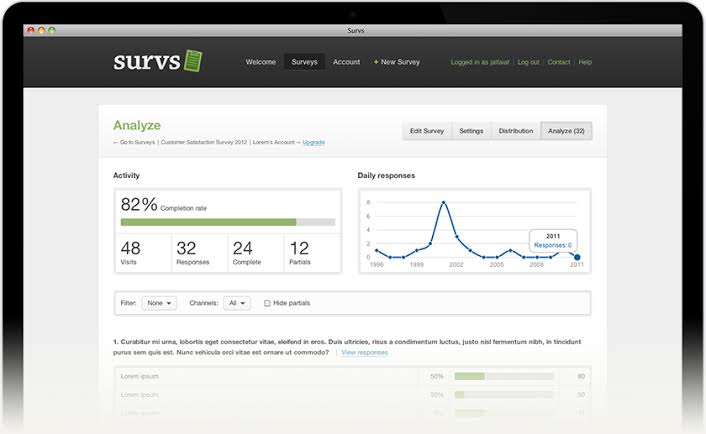This screenshot has width=706, height=434.
Task: Click the 32 Responses stat cell
Action: pos(199,253)
